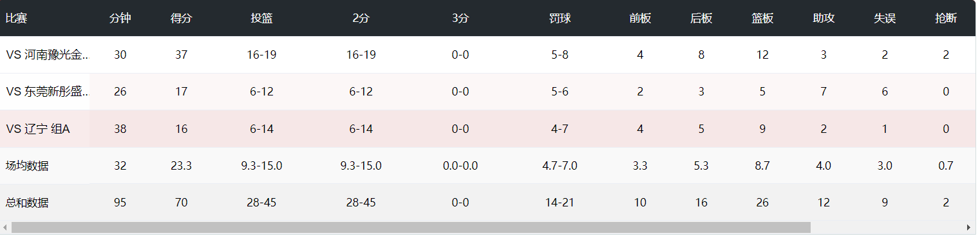980x240 pixels.
Task: Click the 助攻 column header
Action: (x=824, y=18)
